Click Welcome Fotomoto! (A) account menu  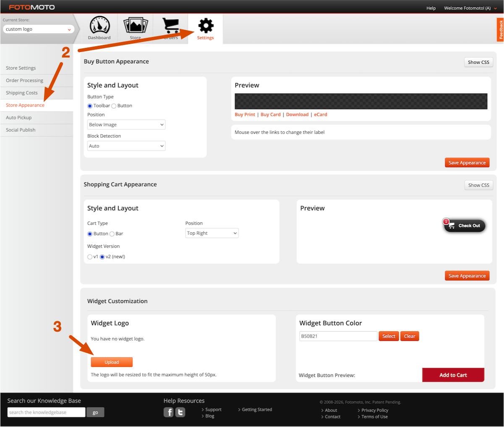point(470,8)
